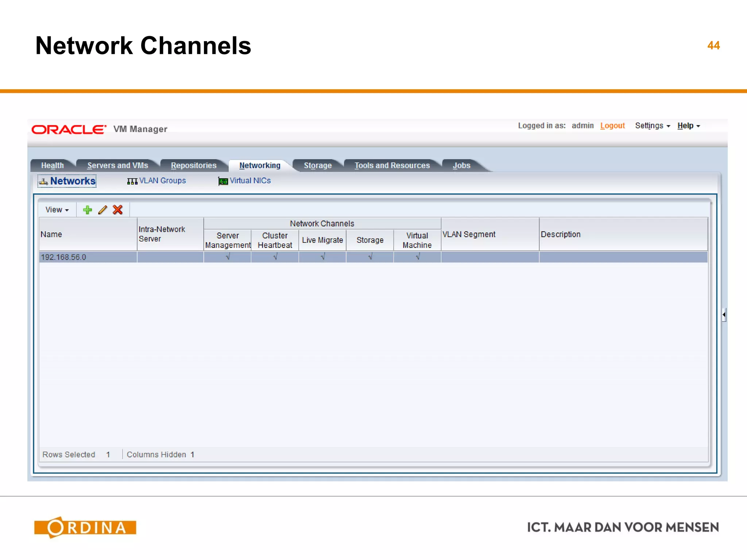Click the Name column header

88,234
